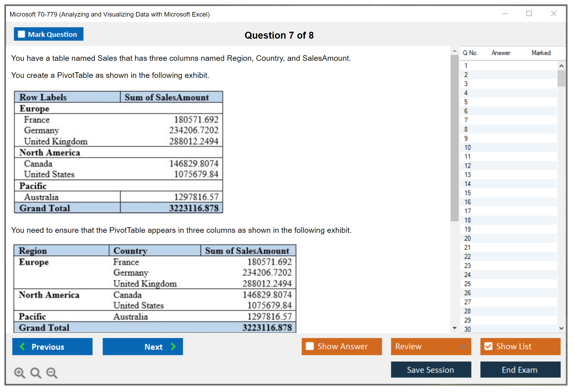
Task: Expand the Review dropdown menu
Action: tap(463, 346)
